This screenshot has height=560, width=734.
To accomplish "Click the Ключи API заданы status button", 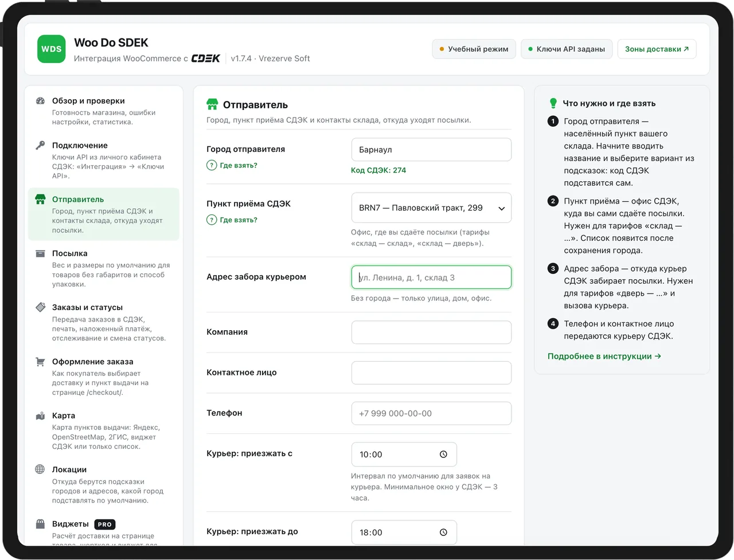I will coord(567,49).
